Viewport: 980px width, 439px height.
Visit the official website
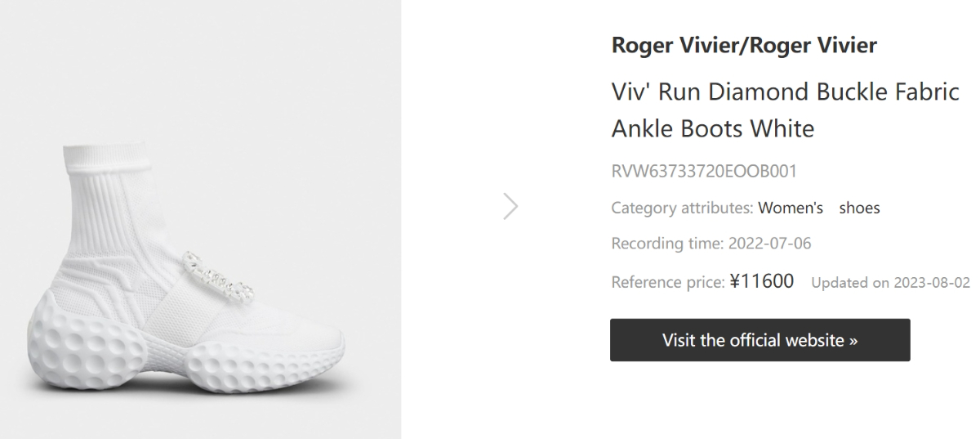(x=759, y=339)
